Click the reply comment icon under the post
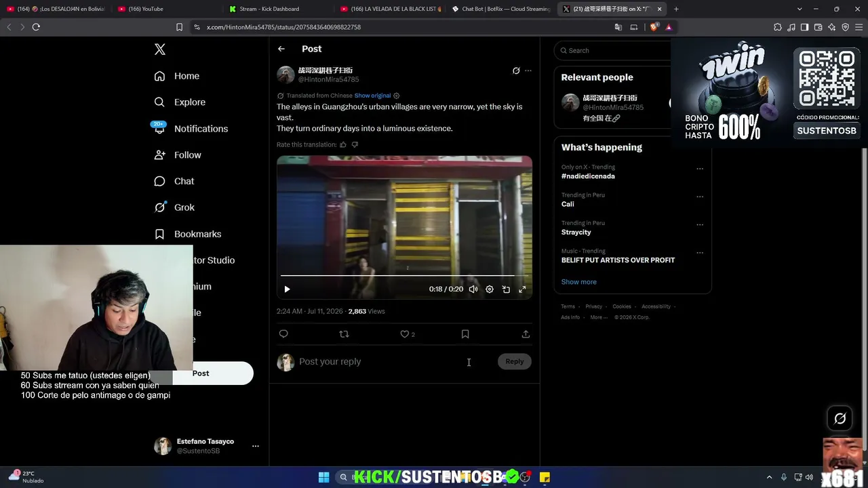The height and width of the screenshot is (488, 868). pos(283,334)
